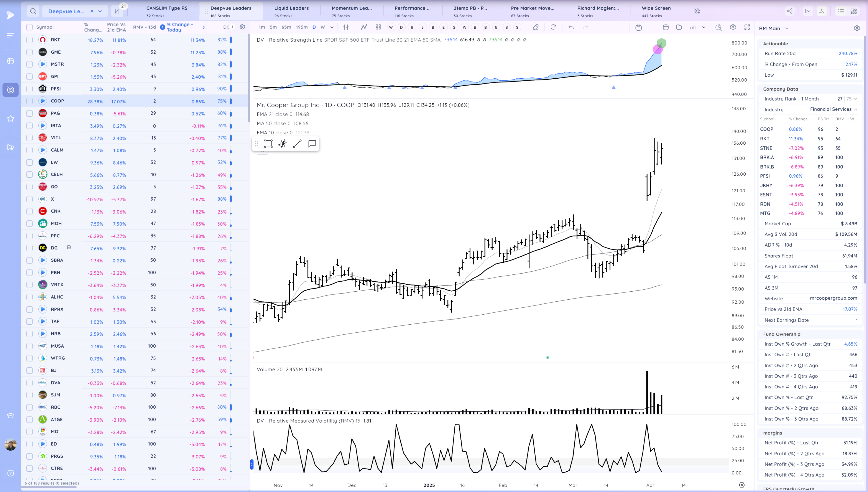This screenshot has width=868, height=492.
Task: Click the search magnifier icon
Action: 33,11
